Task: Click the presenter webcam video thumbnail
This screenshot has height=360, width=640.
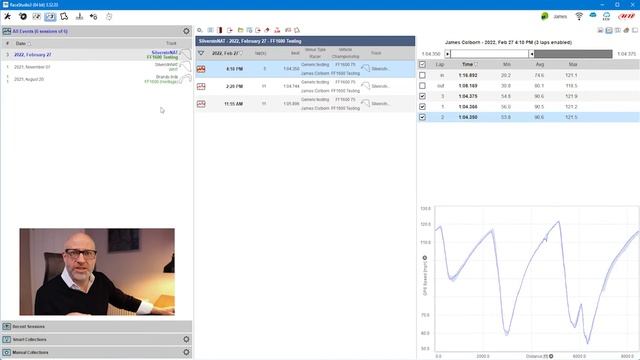Action: (x=97, y=272)
